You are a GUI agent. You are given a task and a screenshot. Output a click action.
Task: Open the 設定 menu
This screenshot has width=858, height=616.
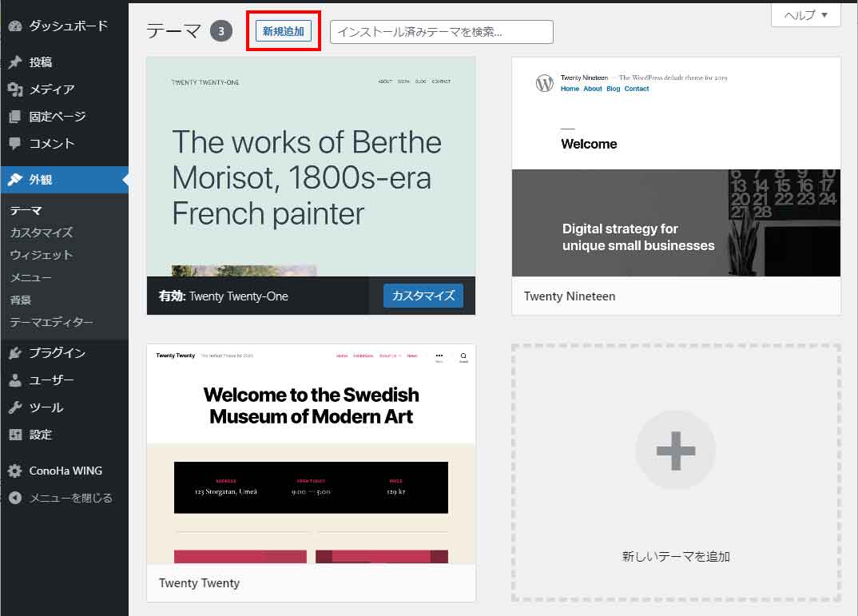[x=65, y=435]
